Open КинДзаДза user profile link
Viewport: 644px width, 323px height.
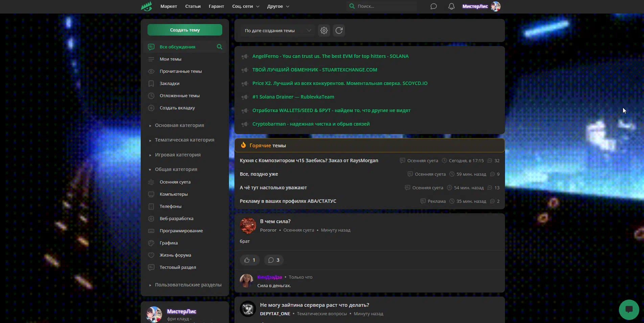click(270, 277)
